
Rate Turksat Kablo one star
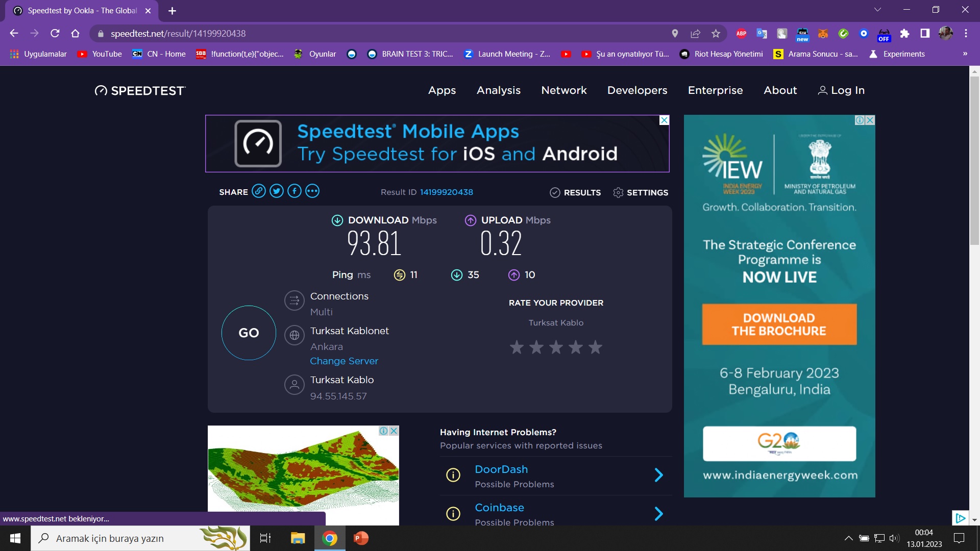pyautogui.click(x=517, y=347)
